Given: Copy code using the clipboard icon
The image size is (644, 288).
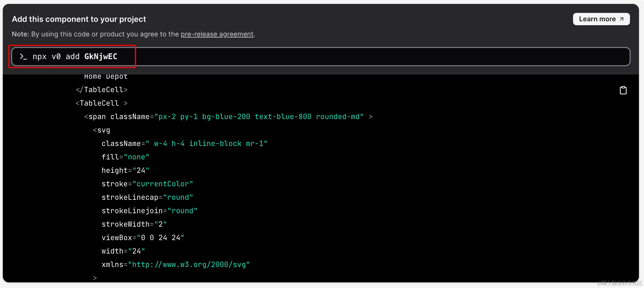Looking at the screenshot, I should point(623,90).
